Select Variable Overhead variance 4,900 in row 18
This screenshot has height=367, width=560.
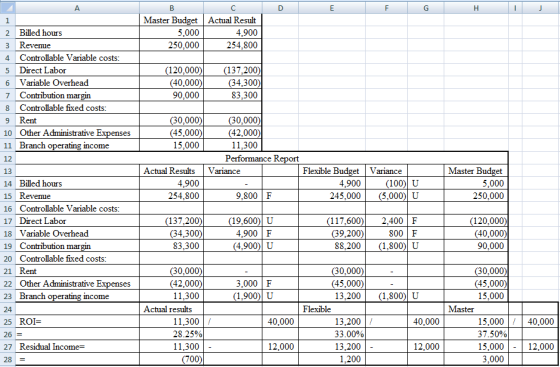[x=233, y=233]
